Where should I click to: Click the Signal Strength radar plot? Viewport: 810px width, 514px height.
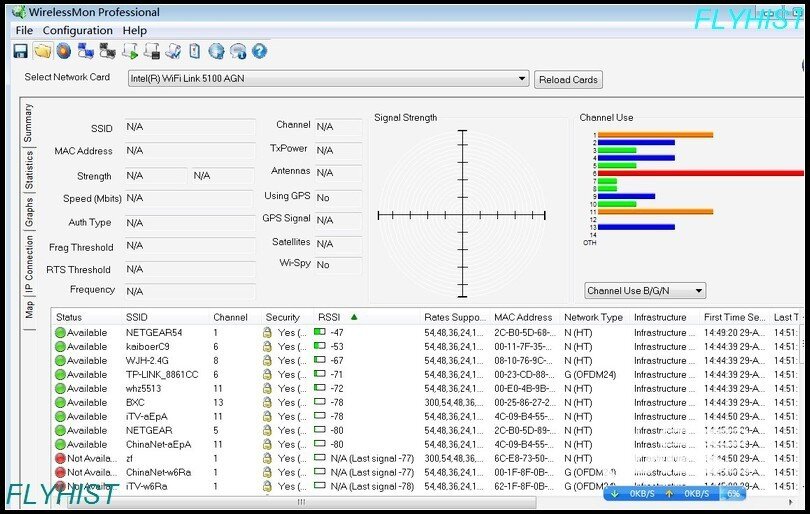[x=462, y=214]
